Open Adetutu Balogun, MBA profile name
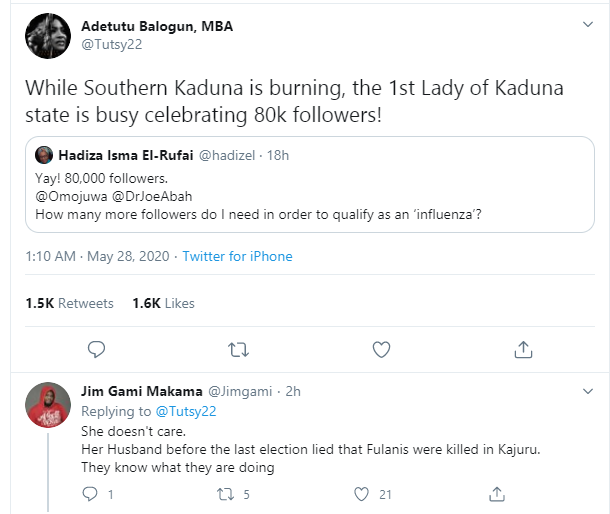610x514 pixels. (x=157, y=26)
